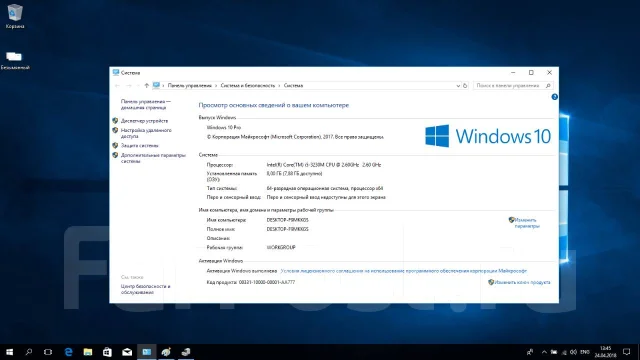Click the computer icon in the address bar
The image size is (640, 360).
[156, 85]
